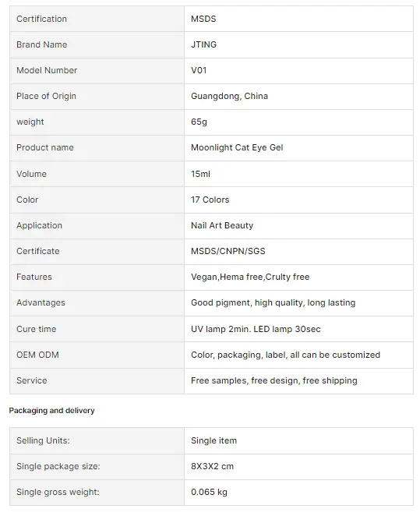Click the Packaging and delivery heading
The image size is (420, 516).
pos(51,410)
